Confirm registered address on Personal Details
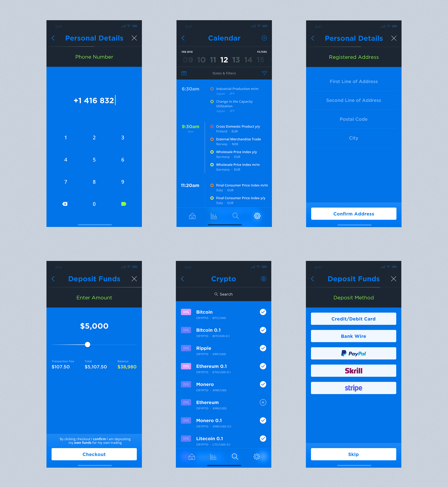This screenshot has height=487, width=448. tap(353, 213)
